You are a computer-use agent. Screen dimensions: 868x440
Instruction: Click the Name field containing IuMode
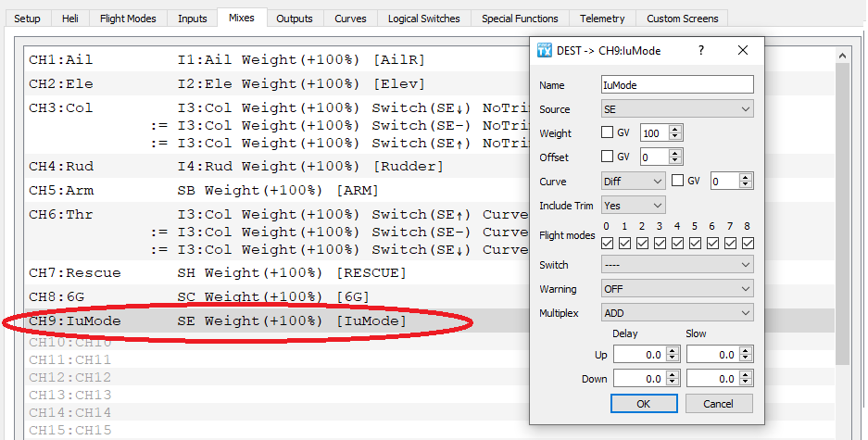click(678, 85)
